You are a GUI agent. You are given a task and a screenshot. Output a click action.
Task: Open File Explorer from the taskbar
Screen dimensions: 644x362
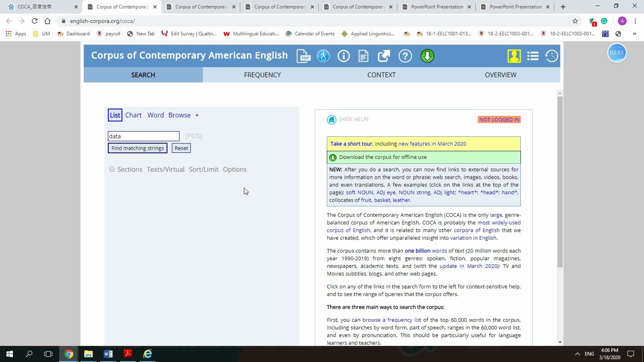click(x=89, y=354)
